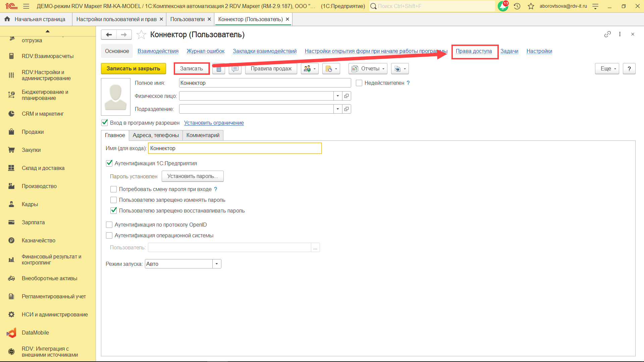The image size is (644, 362).
Task: Open the user groups icon dropdown
Action: (x=309, y=69)
